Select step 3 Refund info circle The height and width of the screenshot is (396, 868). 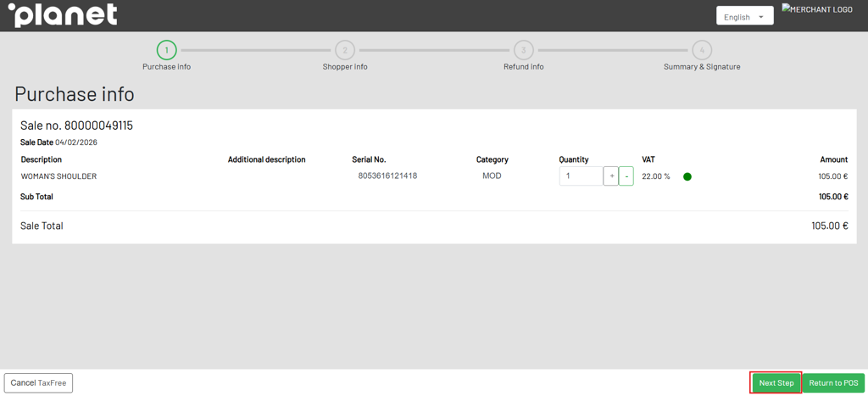coord(523,50)
